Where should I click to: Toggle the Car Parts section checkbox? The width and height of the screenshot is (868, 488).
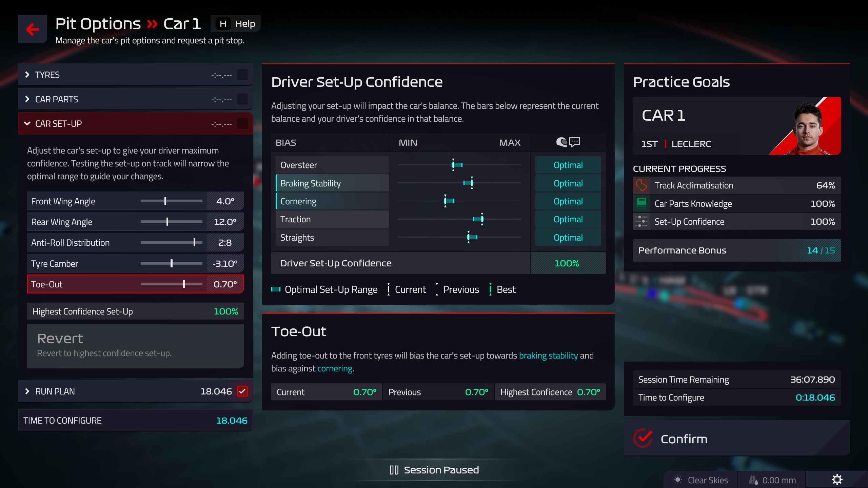(x=242, y=99)
